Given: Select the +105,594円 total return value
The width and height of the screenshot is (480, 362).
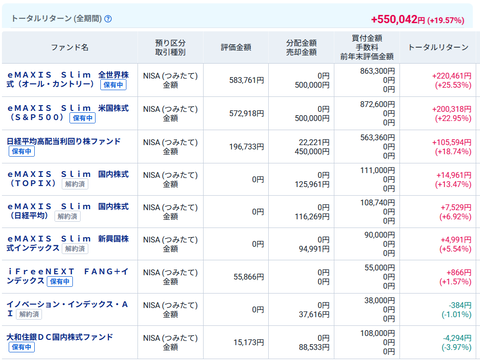Looking at the screenshot, I should (x=452, y=142).
